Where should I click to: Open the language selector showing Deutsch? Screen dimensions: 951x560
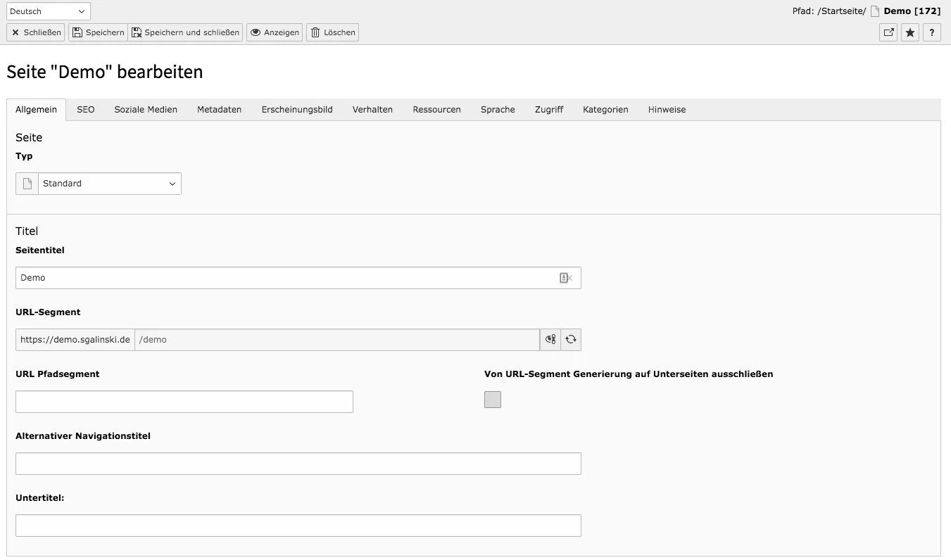point(48,11)
